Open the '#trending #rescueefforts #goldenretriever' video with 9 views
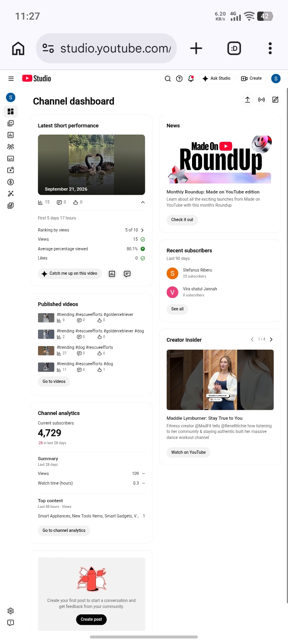 95,315
